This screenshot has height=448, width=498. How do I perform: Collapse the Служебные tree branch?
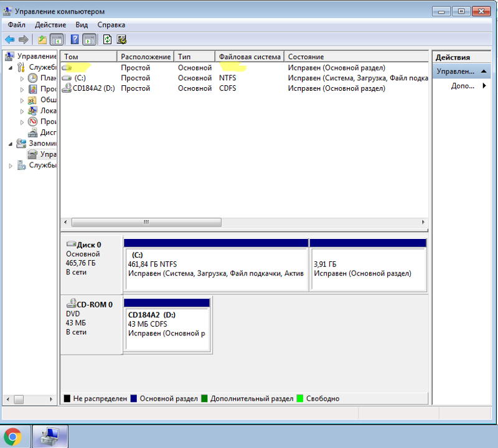click(11, 68)
